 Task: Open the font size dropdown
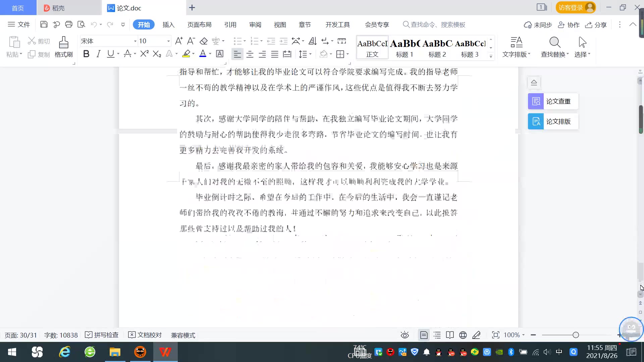pos(168,41)
